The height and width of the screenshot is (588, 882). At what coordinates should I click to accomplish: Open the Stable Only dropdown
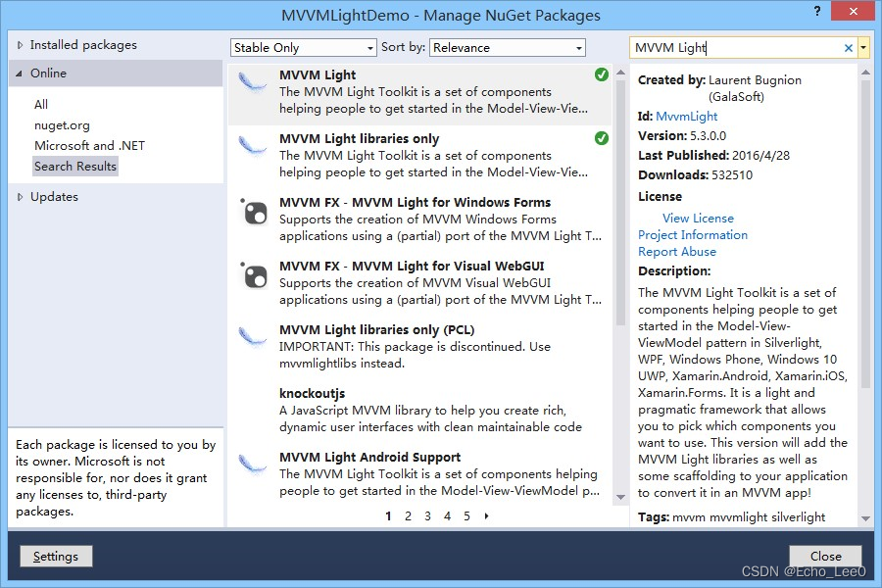coord(303,48)
